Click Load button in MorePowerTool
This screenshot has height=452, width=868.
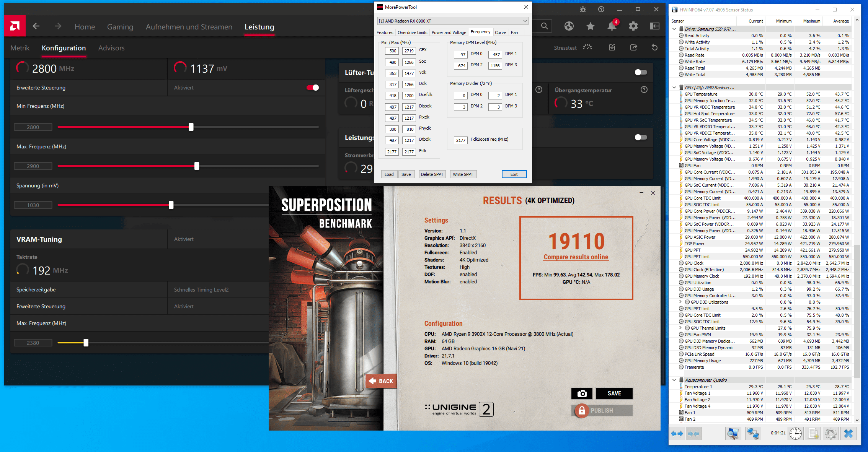tap(389, 174)
